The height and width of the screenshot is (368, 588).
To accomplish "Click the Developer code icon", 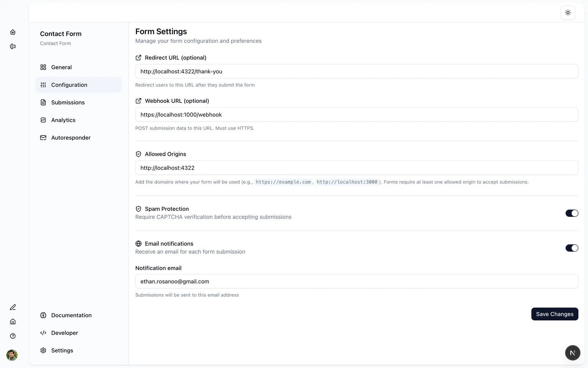I will pos(43,333).
